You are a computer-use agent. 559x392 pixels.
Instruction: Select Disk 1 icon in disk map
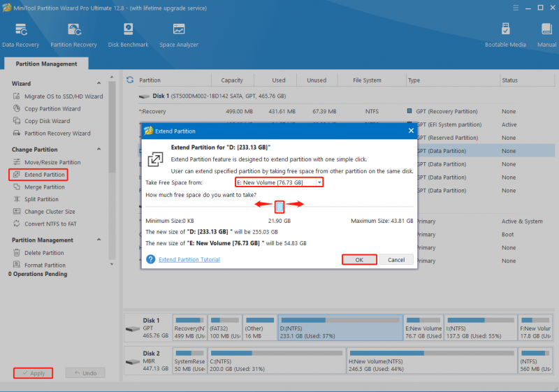(133, 328)
